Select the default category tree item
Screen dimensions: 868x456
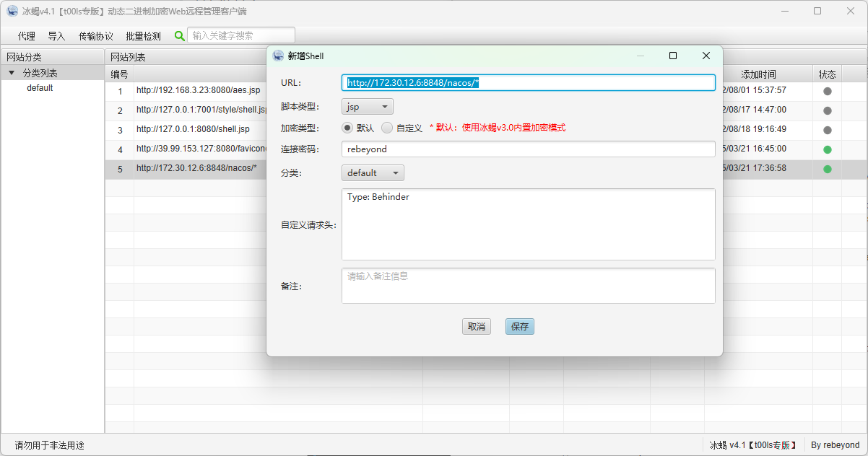click(40, 88)
